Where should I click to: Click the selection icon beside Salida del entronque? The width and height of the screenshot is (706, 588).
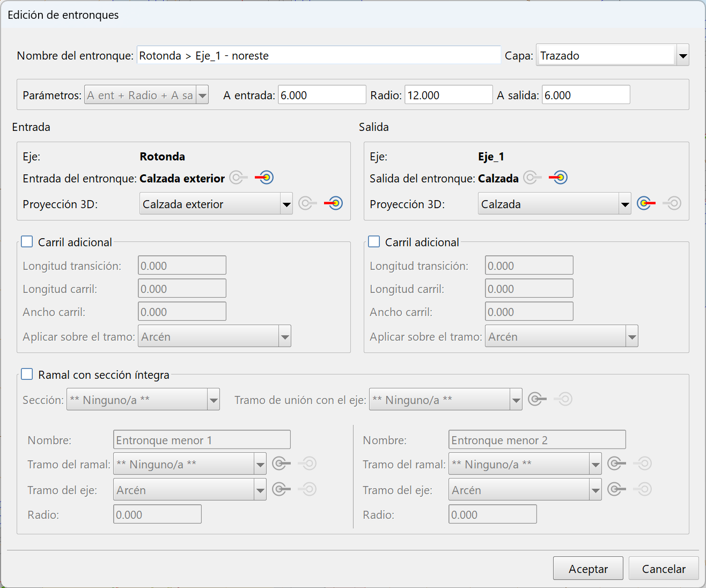click(x=532, y=178)
